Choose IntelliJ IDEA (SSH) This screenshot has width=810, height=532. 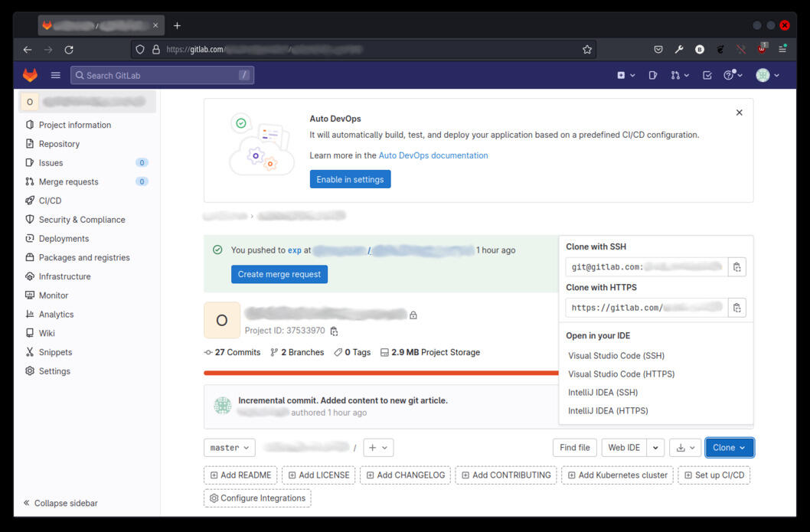(603, 393)
